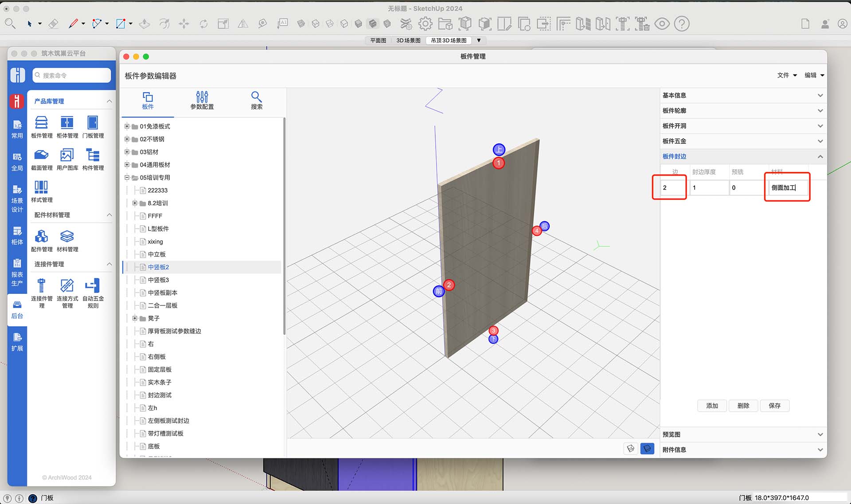Expand the 板件五金 section
This screenshot has width=851, height=504.
pyautogui.click(x=743, y=141)
